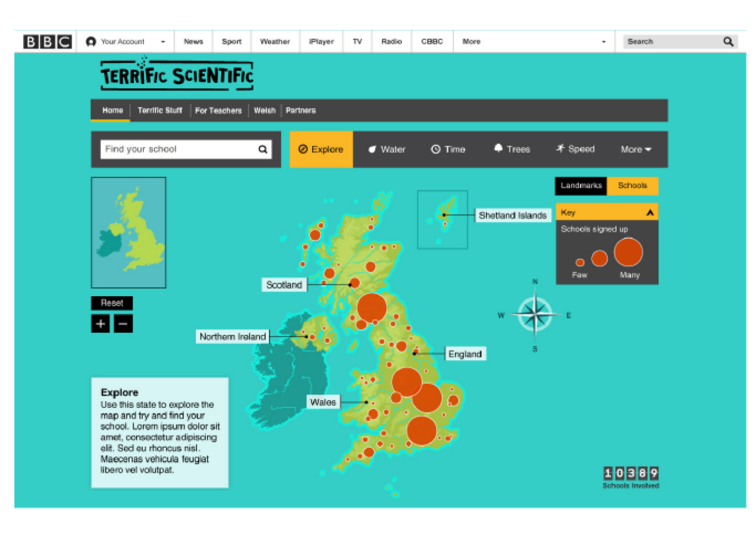Zoom out with the minus button
This screenshot has height=535, width=756.
point(123,324)
